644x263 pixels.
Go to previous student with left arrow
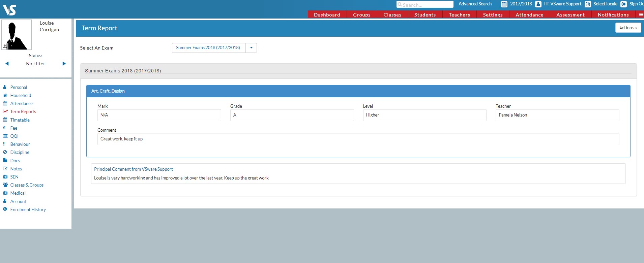(7, 64)
